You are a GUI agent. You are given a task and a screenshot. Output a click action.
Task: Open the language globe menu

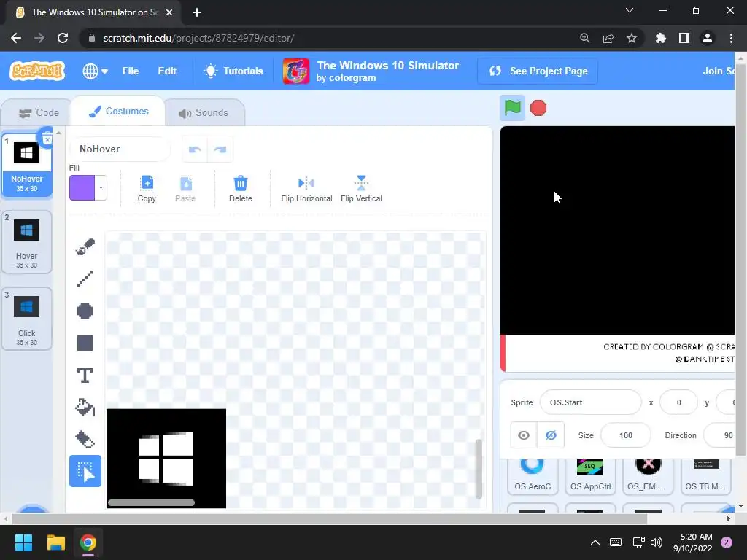(95, 71)
